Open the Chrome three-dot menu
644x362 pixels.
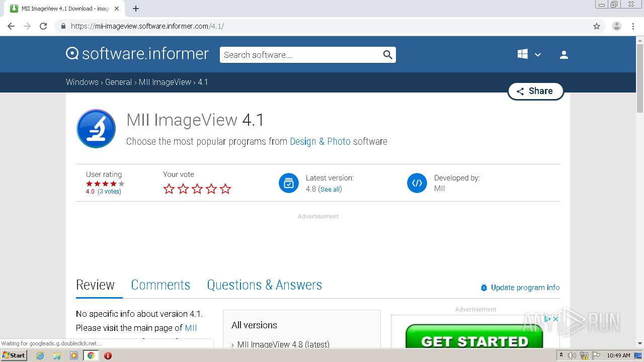(633, 26)
